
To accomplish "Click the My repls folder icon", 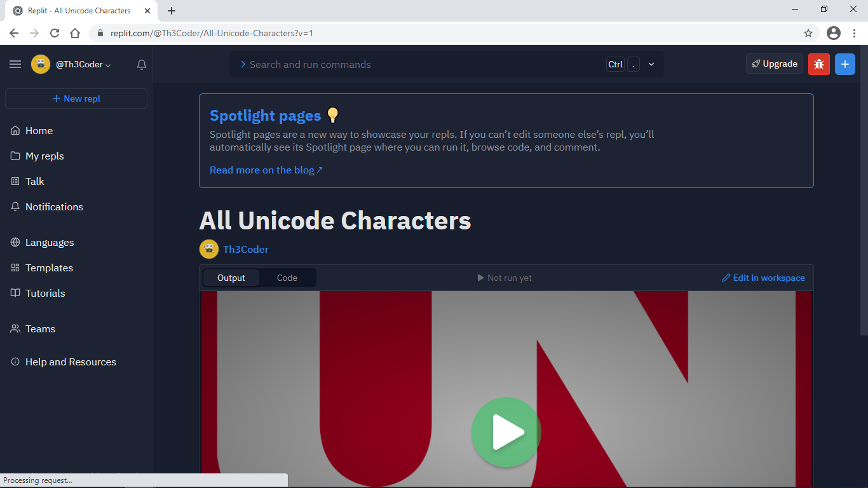I will click(x=15, y=156).
